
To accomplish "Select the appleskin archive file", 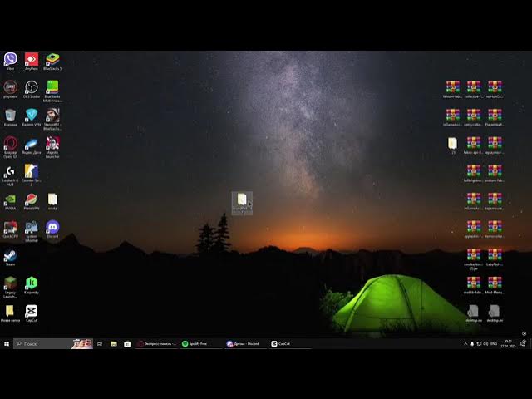I will pyautogui.click(x=474, y=229).
